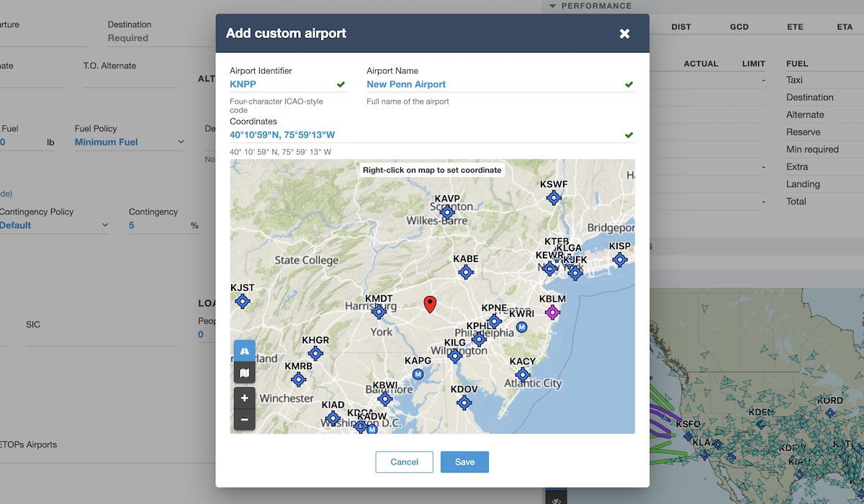Switch to road map layer

click(x=245, y=351)
